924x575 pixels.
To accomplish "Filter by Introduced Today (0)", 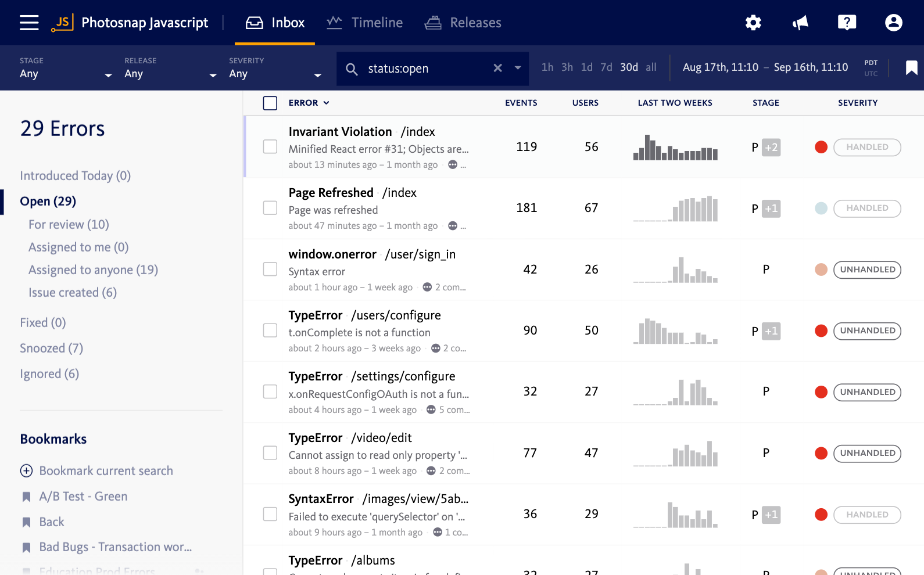I will (76, 176).
